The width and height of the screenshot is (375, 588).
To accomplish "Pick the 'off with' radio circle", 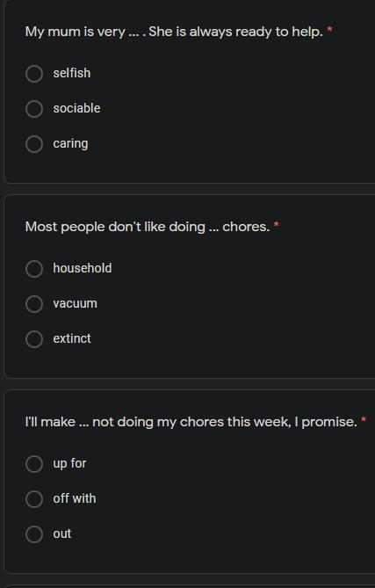I will tap(34, 499).
